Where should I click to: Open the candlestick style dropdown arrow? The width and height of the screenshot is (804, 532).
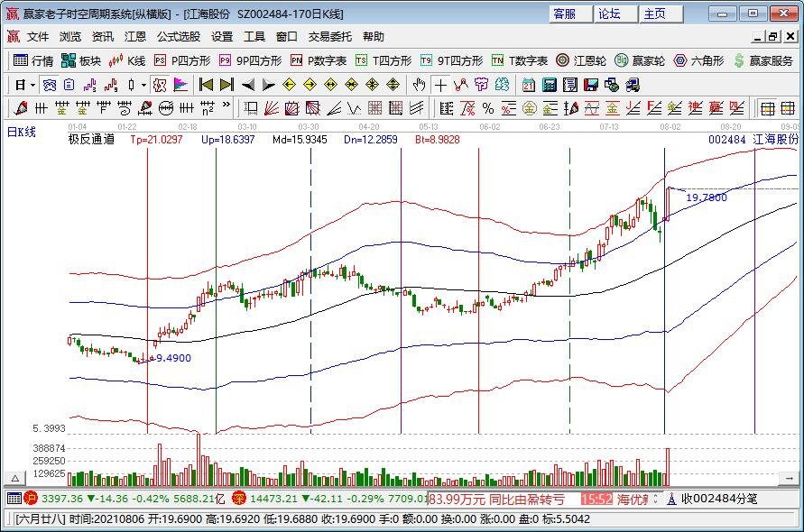click(x=143, y=85)
